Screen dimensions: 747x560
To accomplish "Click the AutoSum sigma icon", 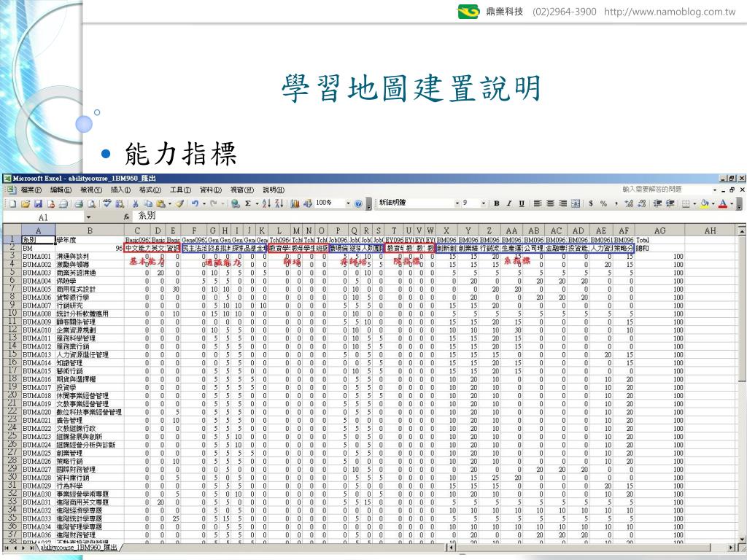I will (x=248, y=204).
